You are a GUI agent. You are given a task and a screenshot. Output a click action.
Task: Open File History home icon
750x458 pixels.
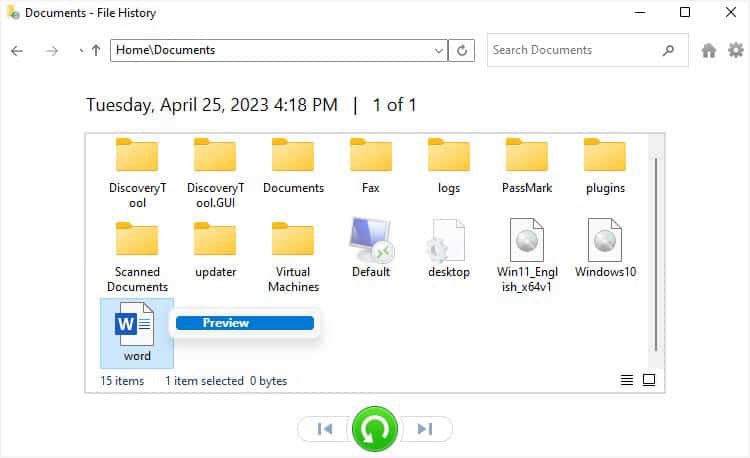708,50
